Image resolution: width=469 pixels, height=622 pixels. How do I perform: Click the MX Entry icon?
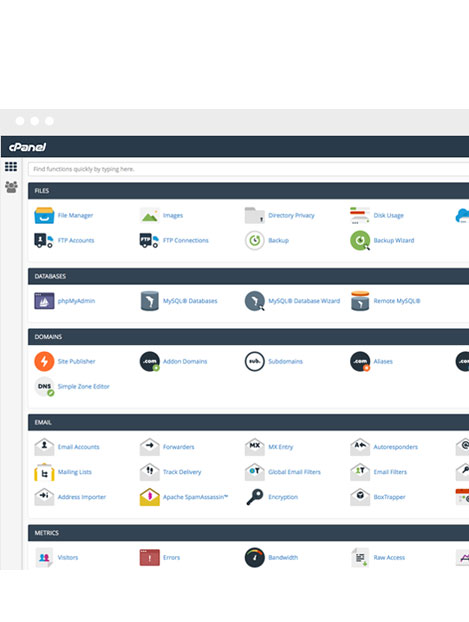click(255, 447)
